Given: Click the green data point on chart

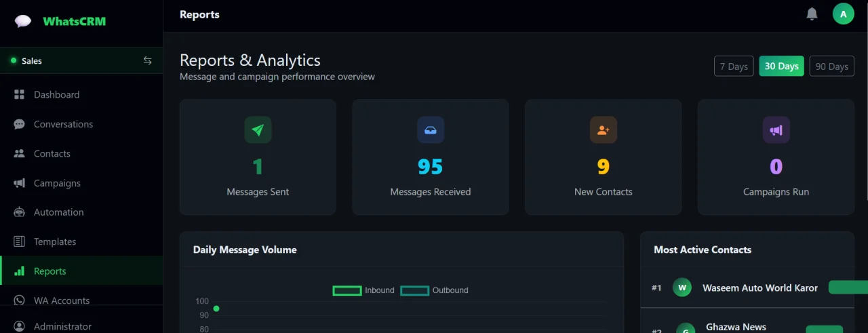Looking at the screenshot, I should tap(216, 309).
